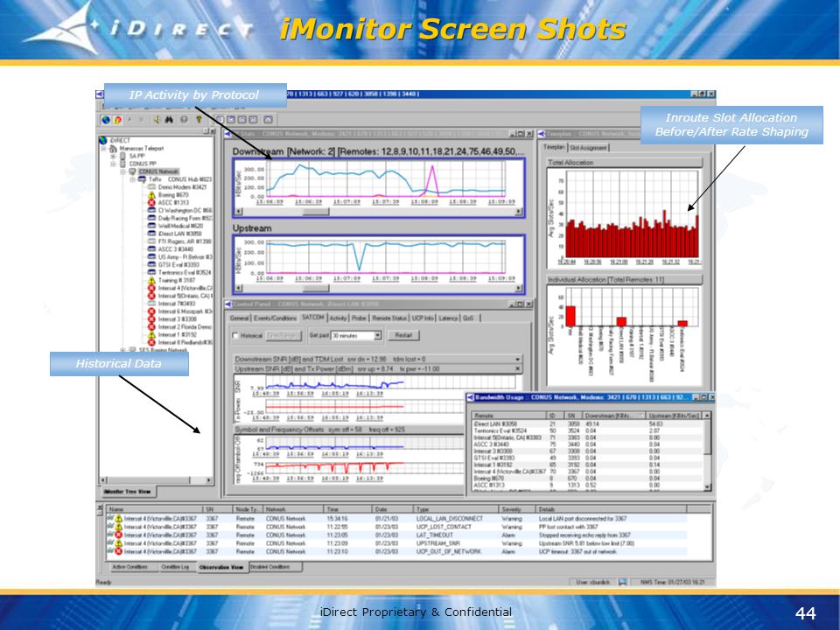The width and height of the screenshot is (840, 630).
Task: Select Demo Modem #3421 in the tree
Action: click(x=182, y=187)
